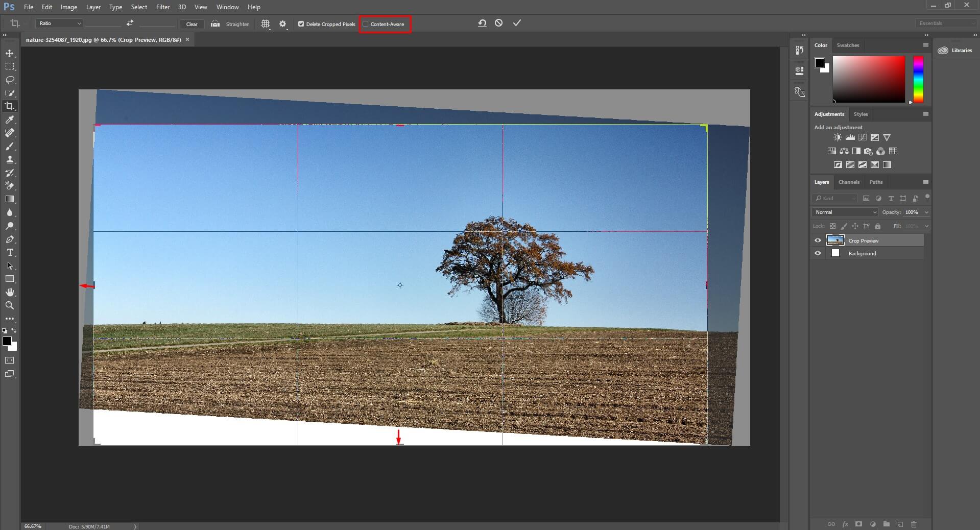This screenshot has height=530, width=980.
Task: Select the Lasso tool
Action: point(10,80)
